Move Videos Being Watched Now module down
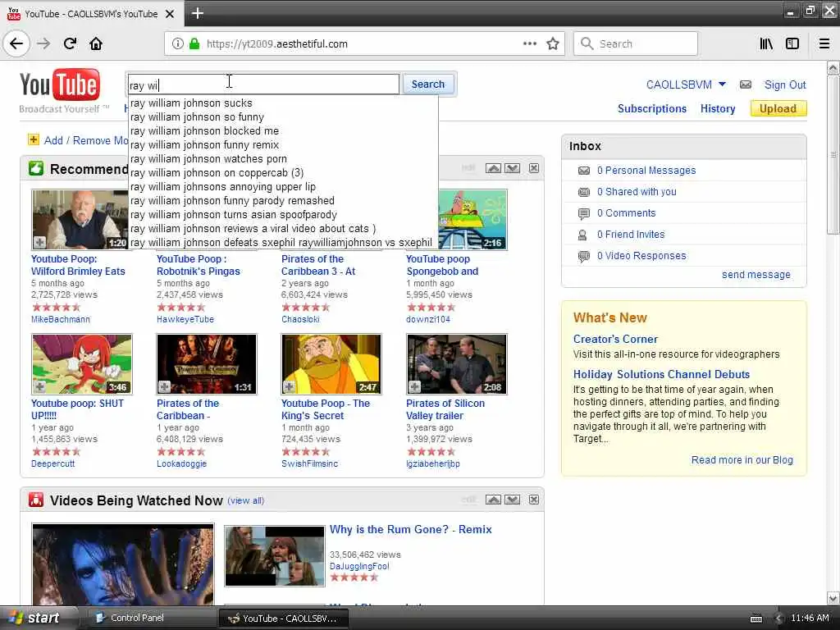Image resolution: width=840 pixels, height=630 pixels. 512,500
